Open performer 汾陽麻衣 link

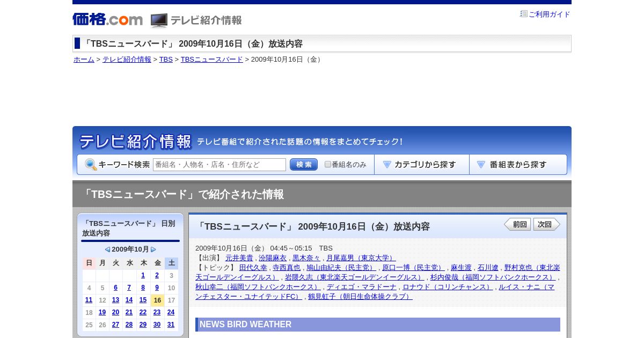click(273, 258)
